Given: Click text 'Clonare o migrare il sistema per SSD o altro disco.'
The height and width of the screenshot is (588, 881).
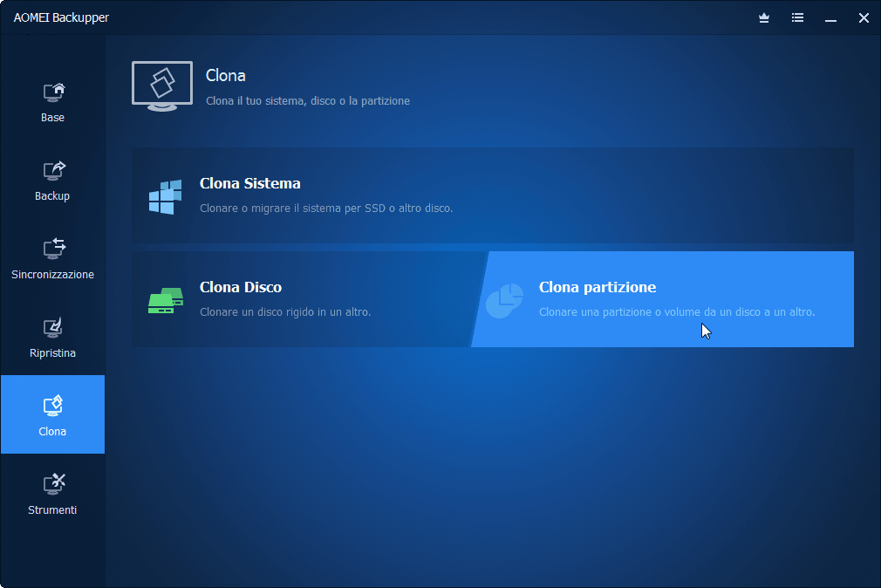Looking at the screenshot, I should tap(326, 209).
